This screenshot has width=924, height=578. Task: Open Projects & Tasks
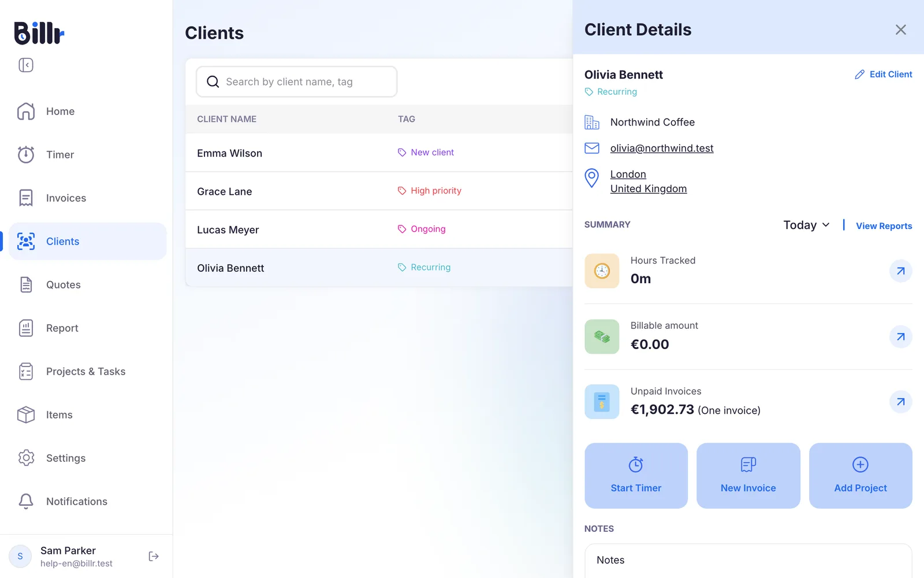(85, 371)
